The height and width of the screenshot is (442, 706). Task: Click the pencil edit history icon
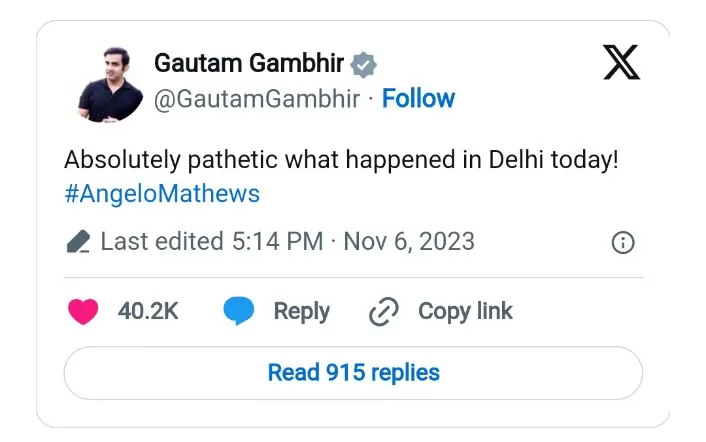(78, 242)
